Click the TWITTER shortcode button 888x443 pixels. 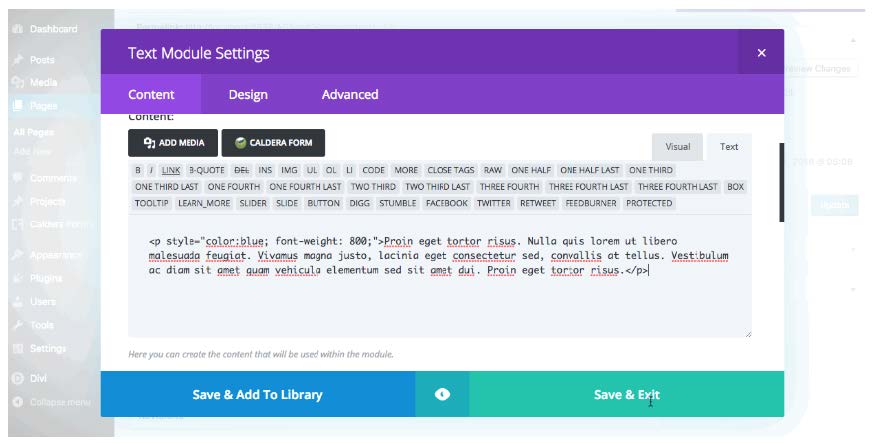[493, 203]
